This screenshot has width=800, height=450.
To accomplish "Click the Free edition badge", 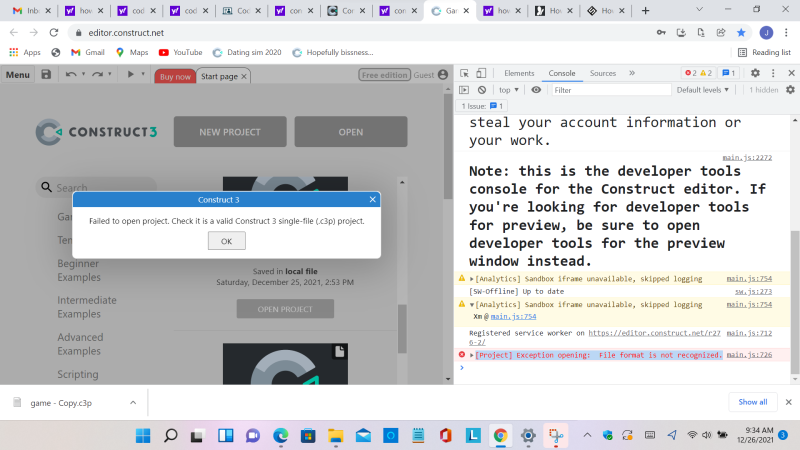I will [x=384, y=74].
